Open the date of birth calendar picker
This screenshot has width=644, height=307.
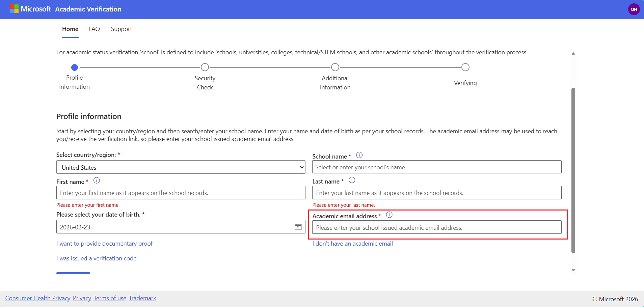tap(298, 227)
